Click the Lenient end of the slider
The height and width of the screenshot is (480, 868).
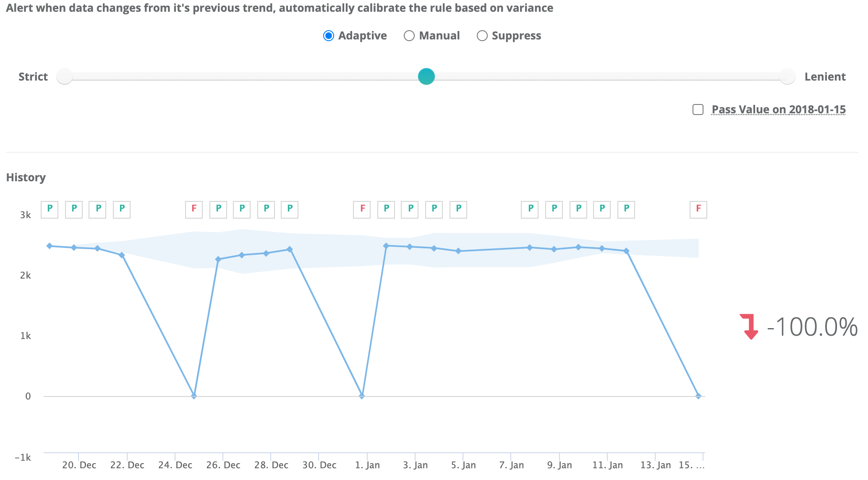tap(787, 76)
